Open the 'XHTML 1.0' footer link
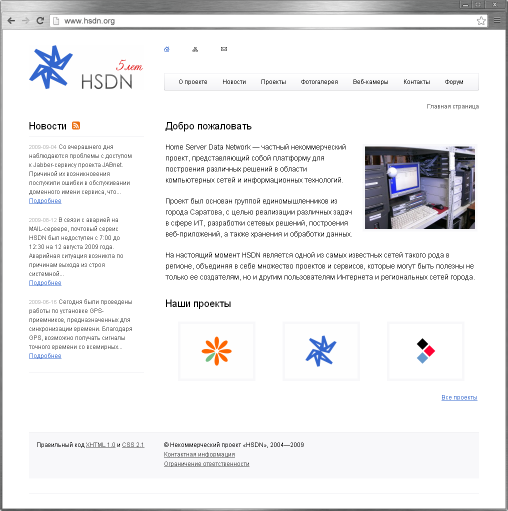The height and width of the screenshot is (511, 508). point(101,445)
